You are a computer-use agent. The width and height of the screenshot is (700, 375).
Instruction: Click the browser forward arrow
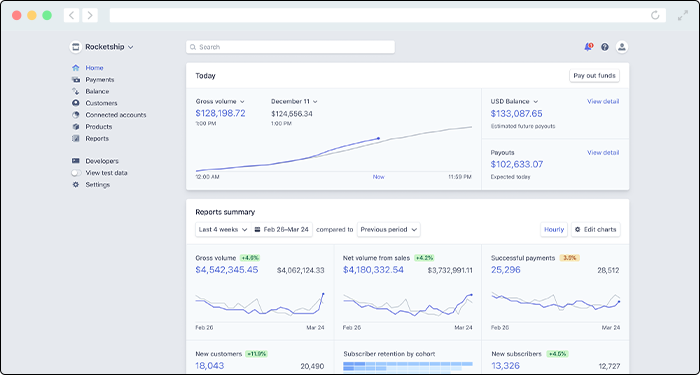[x=90, y=16]
